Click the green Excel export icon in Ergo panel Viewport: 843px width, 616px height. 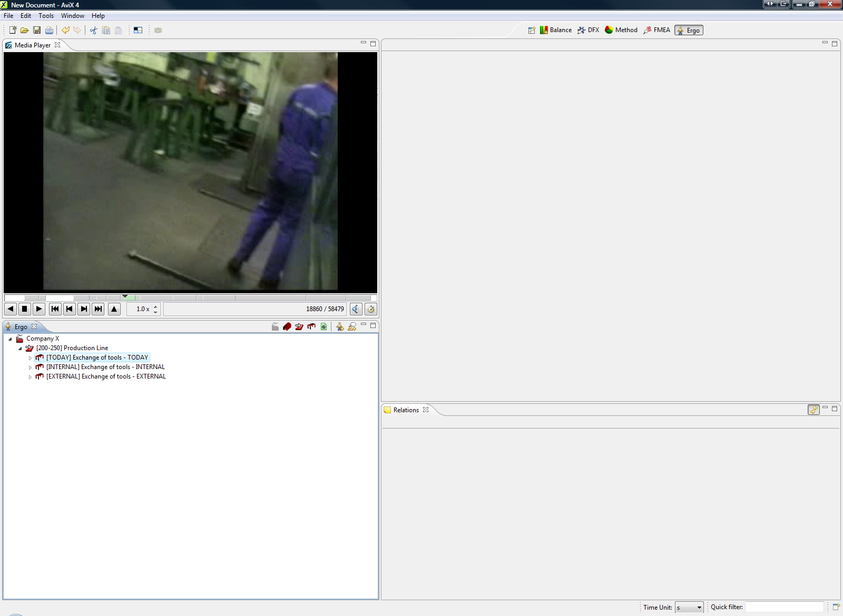[x=323, y=326]
